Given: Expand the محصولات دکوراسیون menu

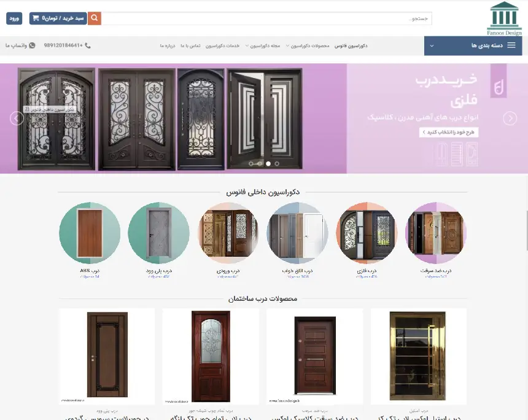Looking at the screenshot, I should click(x=308, y=46).
